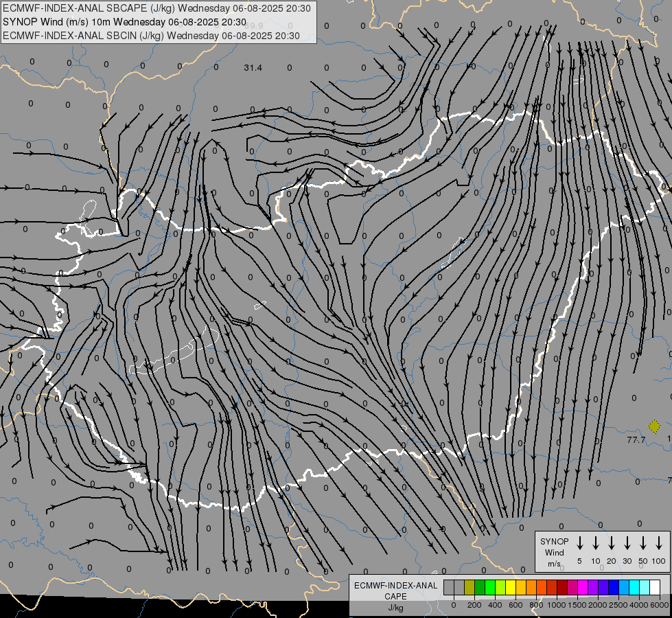Click the 200 tick label in the CAPE legend
Viewport: 672px width, 618px height.
coord(474,605)
